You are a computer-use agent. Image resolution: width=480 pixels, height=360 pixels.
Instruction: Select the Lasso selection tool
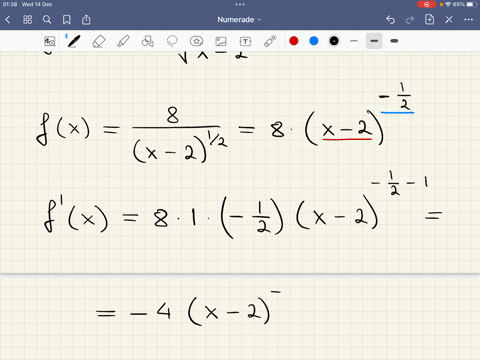pos(172,41)
